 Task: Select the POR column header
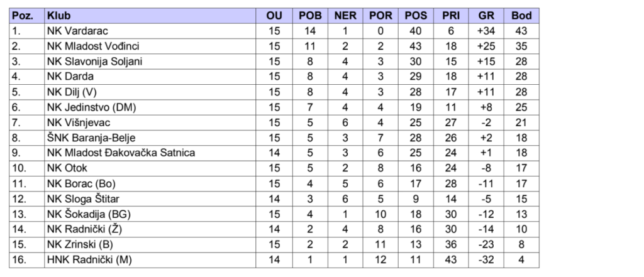[x=380, y=16]
